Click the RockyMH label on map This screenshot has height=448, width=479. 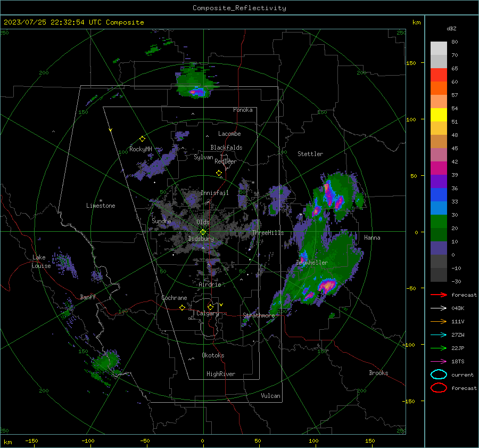[141, 149]
